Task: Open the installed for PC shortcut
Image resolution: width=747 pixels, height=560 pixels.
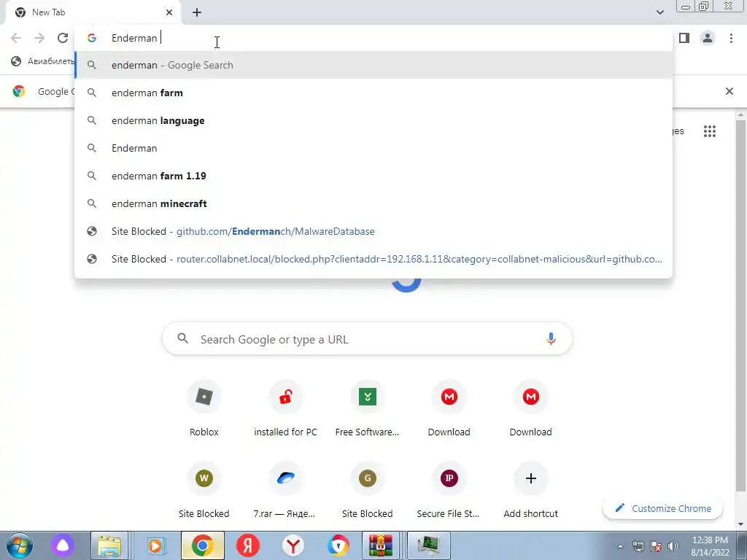Action: tap(285, 410)
